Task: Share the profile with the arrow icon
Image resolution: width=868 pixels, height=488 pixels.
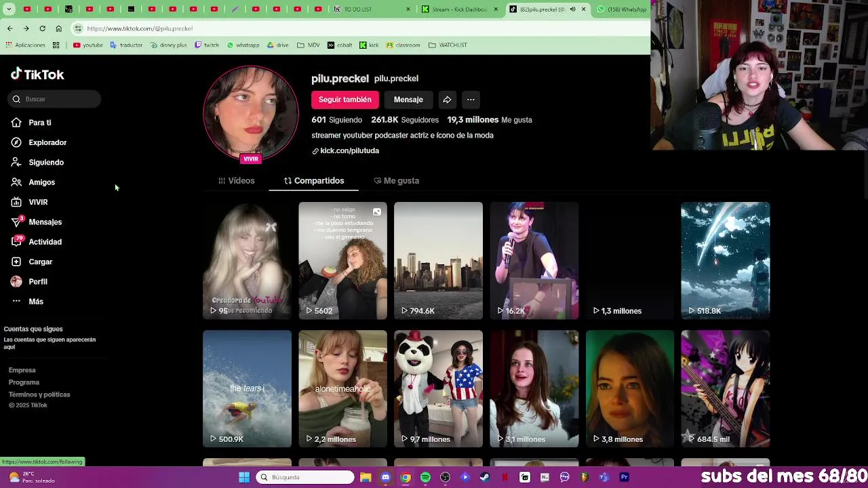Action: [x=447, y=100]
